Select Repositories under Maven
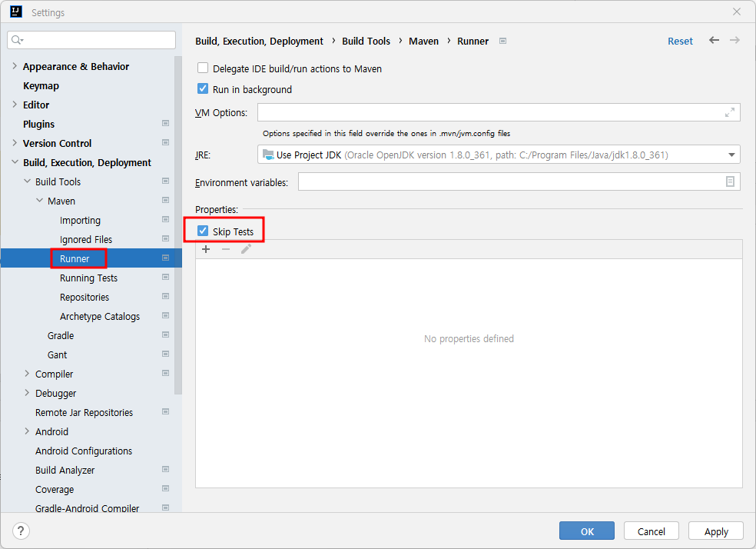Screen dimensions: 756x549 [x=85, y=297]
